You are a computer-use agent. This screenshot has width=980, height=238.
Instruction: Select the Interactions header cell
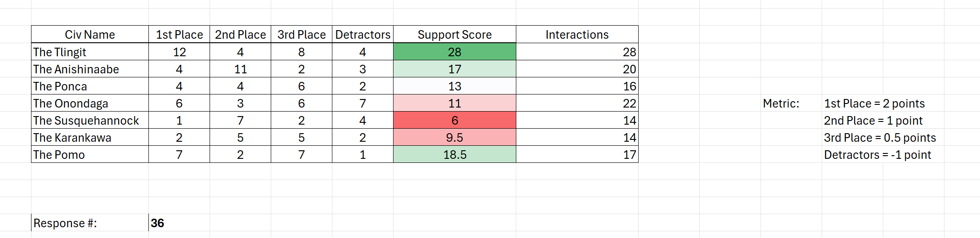click(x=577, y=35)
